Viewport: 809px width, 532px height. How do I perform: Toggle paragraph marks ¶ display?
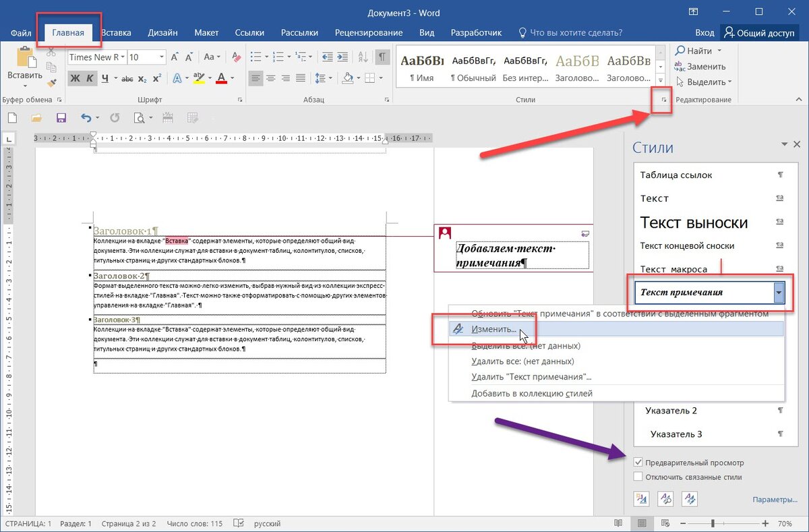pyautogui.click(x=382, y=57)
